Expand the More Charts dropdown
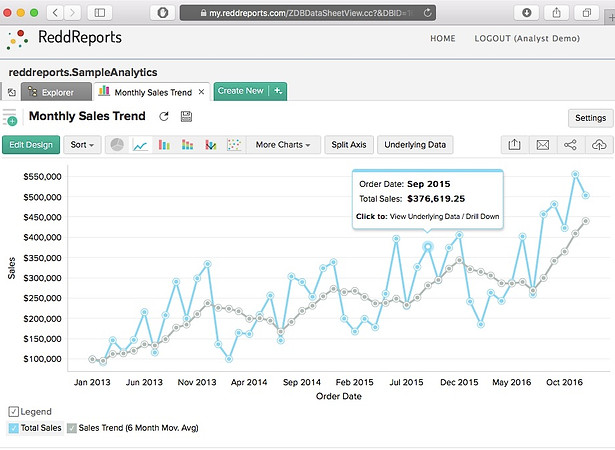The width and height of the screenshot is (615, 450). coord(282,145)
